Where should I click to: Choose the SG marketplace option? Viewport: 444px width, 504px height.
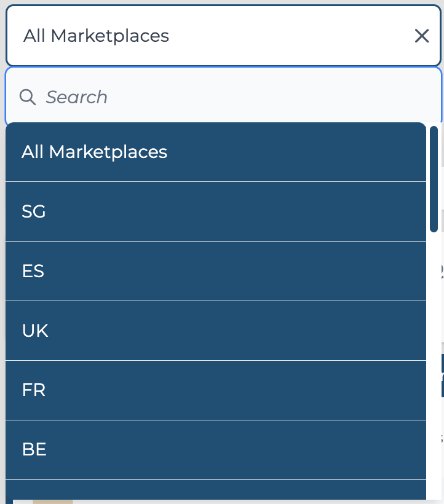tap(216, 211)
